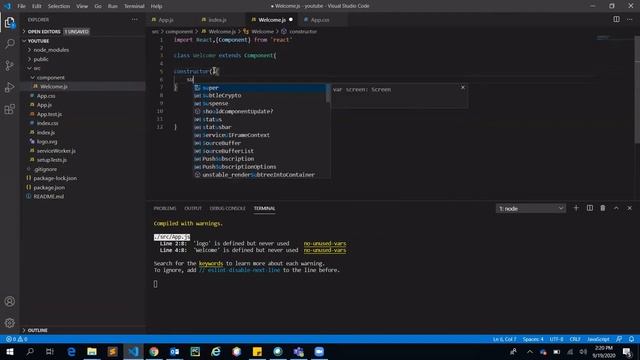Screen dimensions: 640x360
Task: Open notifications bell in status bar
Action: pyautogui.click(x=631, y=339)
